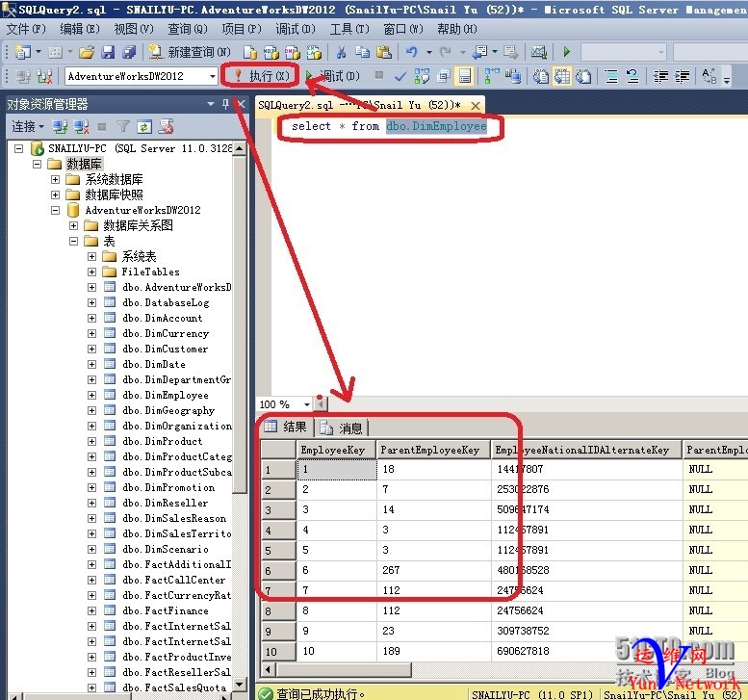Click the Undo arrow icon
This screenshot has width=748, height=700.
[x=412, y=52]
